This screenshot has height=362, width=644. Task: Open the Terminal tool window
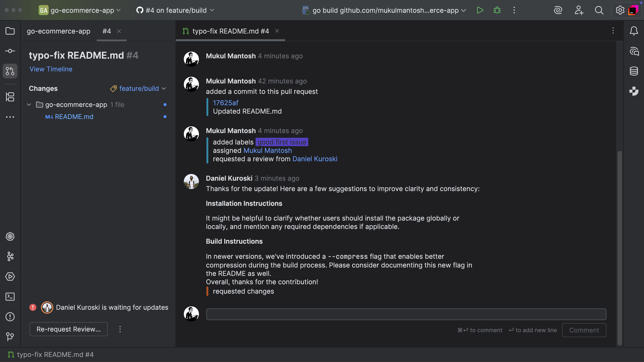pos(10,296)
